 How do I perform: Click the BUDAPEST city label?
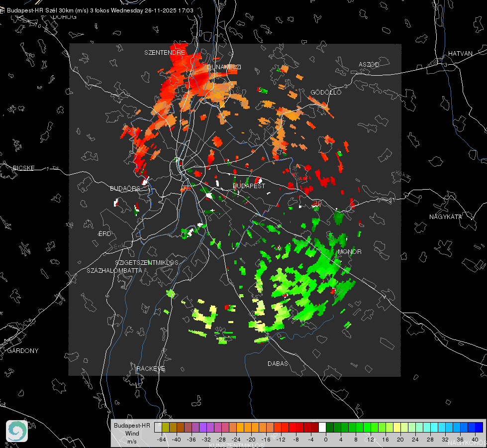coord(249,186)
